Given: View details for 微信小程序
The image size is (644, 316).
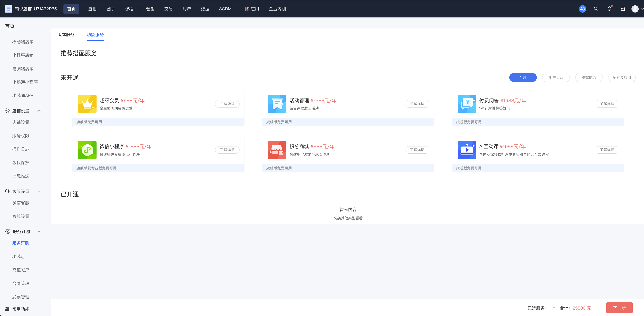Looking at the screenshot, I should pyautogui.click(x=227, y=150).
